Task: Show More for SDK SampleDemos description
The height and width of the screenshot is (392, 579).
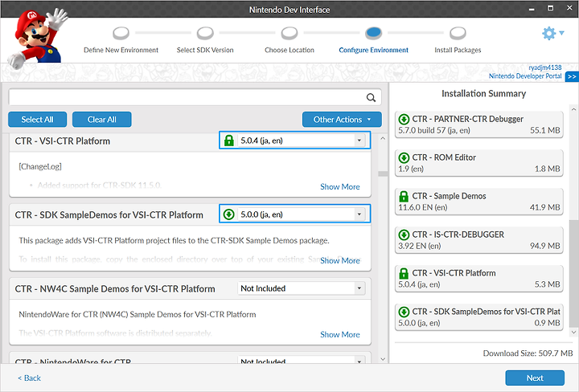Action: [339, 261]
